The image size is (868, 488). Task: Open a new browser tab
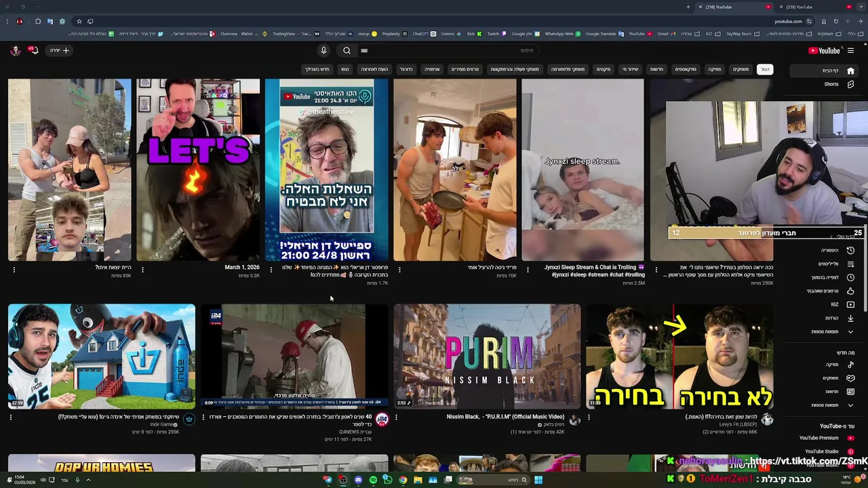[688, 7]
